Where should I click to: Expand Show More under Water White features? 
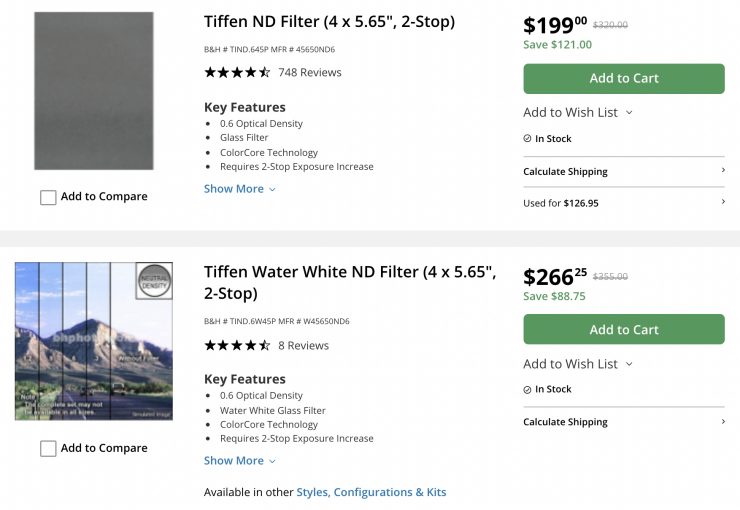coord(240,461)
